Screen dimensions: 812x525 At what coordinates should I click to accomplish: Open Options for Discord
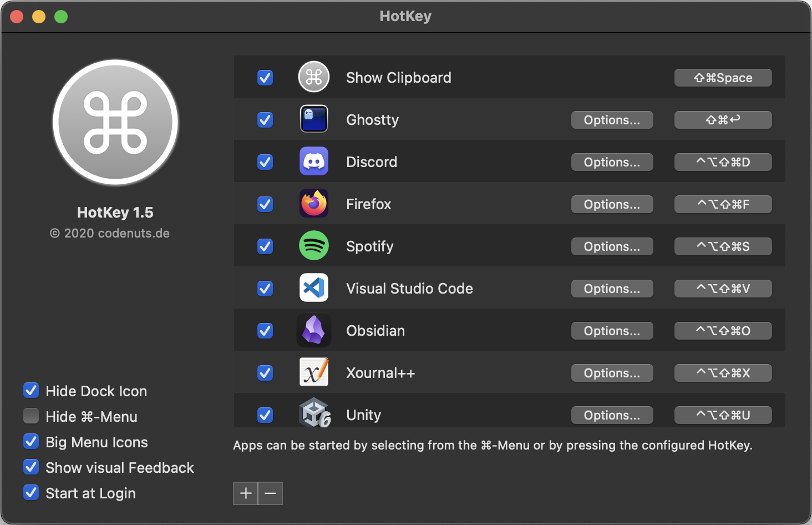click(612, 161)
